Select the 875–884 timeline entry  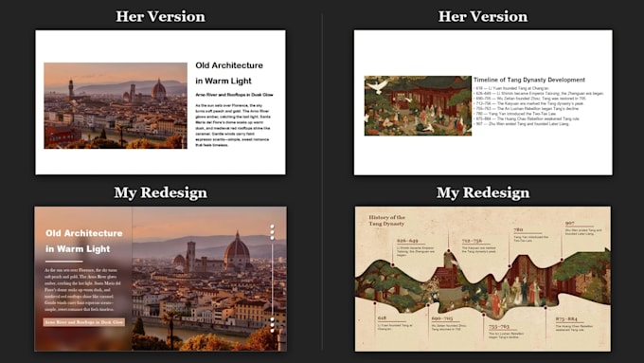point(574,324)
